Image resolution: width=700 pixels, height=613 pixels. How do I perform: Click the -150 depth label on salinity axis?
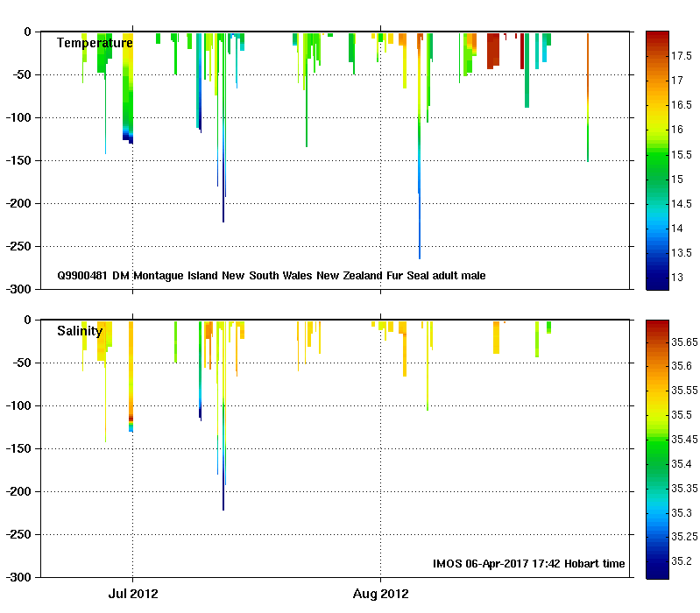(x=19, y=449)
